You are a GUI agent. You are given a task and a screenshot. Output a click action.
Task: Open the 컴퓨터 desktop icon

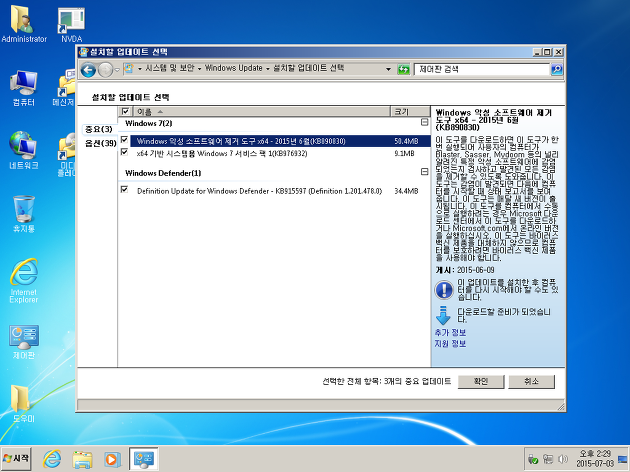[x=23, y=88]
